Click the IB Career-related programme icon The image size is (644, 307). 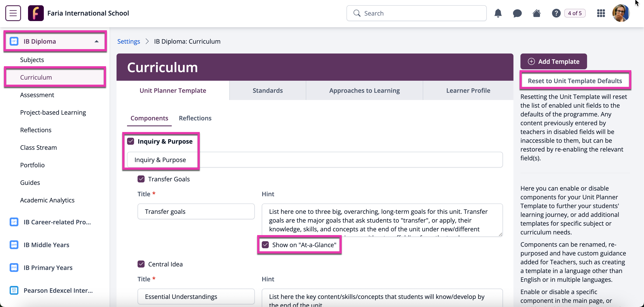tap(14, 222)
